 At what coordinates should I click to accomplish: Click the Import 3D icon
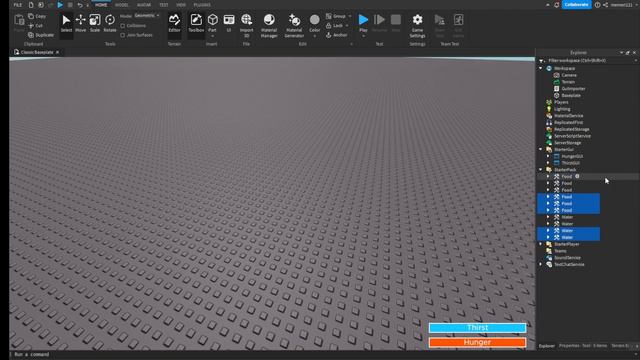click(x=247, y=20)
